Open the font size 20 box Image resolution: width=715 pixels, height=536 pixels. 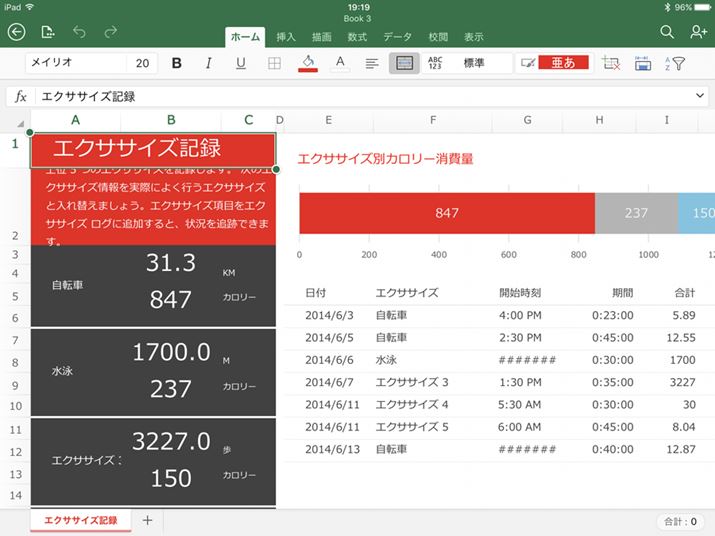(142, 63)
